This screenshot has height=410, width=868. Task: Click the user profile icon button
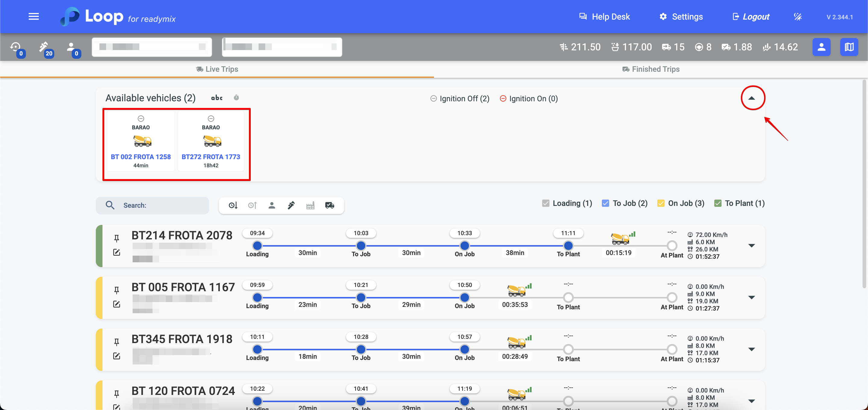pos(822,47)
